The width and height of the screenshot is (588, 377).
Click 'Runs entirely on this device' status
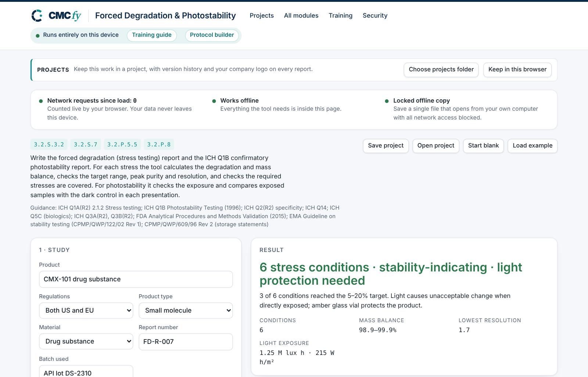pyautogui.click(x=81, y=35)
